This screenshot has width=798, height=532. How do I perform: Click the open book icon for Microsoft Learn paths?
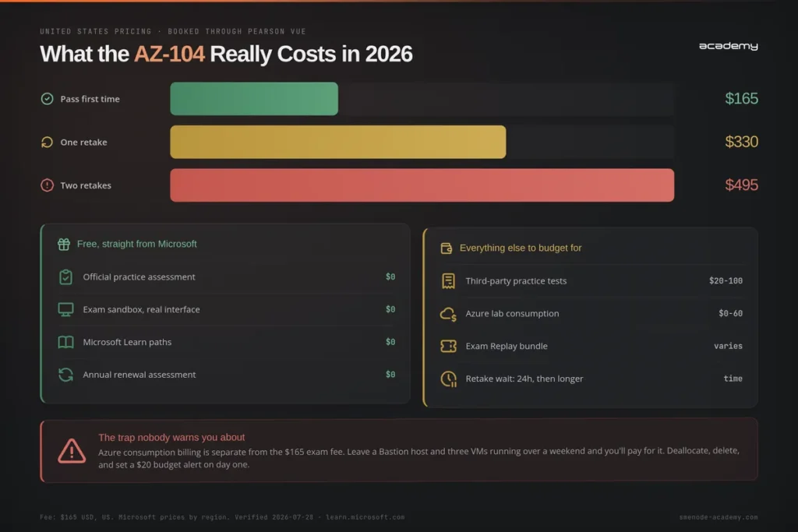65,342
